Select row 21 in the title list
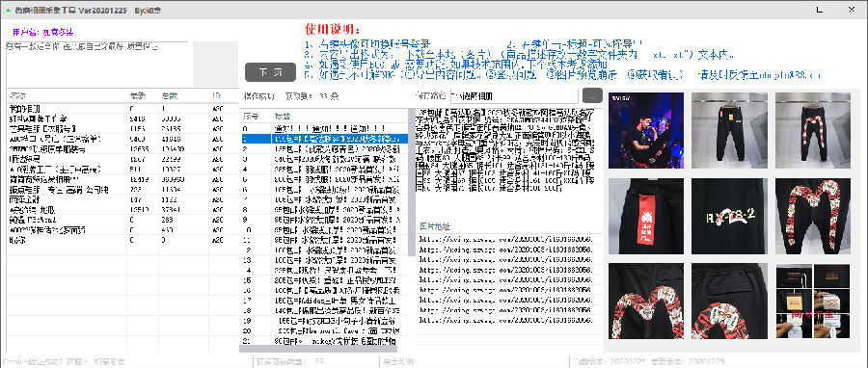 tap(324, 341)
